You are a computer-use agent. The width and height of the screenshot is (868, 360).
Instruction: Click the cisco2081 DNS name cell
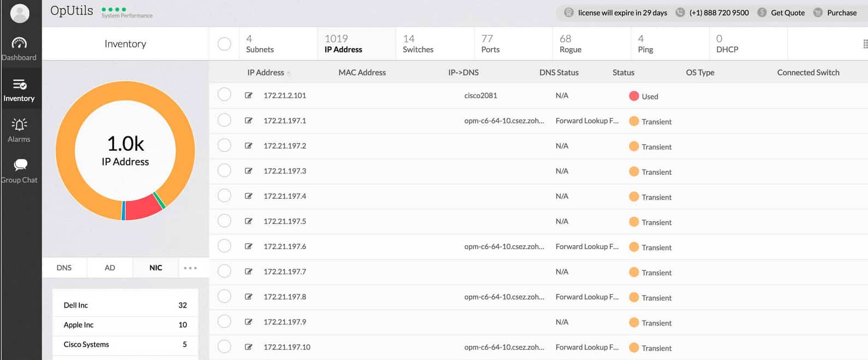(x=480, y=95)
